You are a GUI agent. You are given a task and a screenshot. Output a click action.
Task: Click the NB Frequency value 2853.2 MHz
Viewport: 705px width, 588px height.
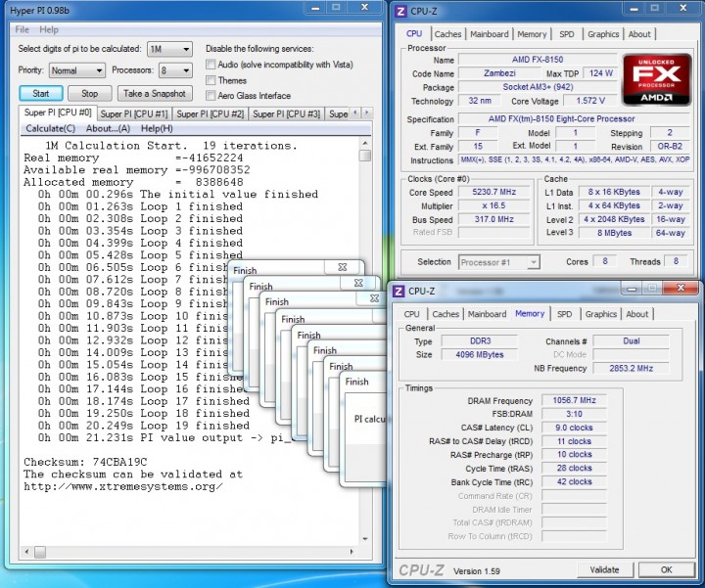click(631, 368)
